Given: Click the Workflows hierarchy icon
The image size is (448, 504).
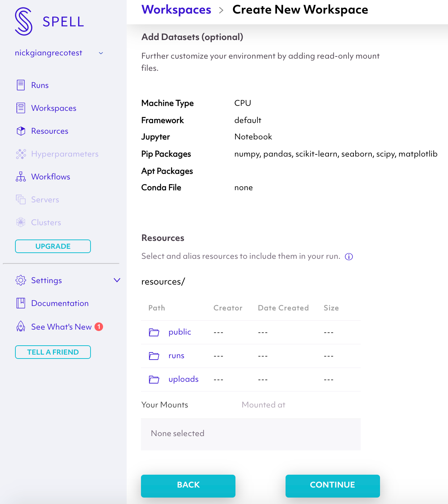Looking at the screenshot, I should click(x=21, y=177).
